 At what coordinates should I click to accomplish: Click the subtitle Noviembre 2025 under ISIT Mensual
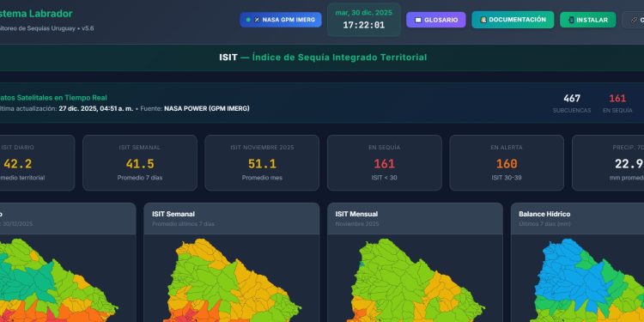pyautogui.click(x=357, y=224)
